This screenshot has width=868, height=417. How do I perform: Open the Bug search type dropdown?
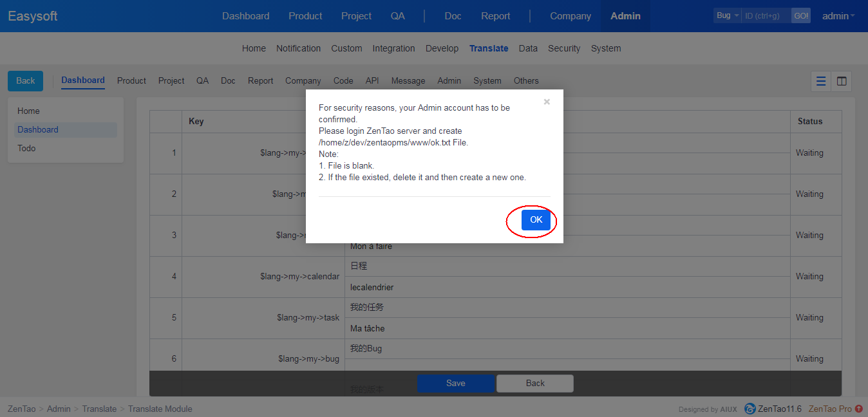point(728,15)
